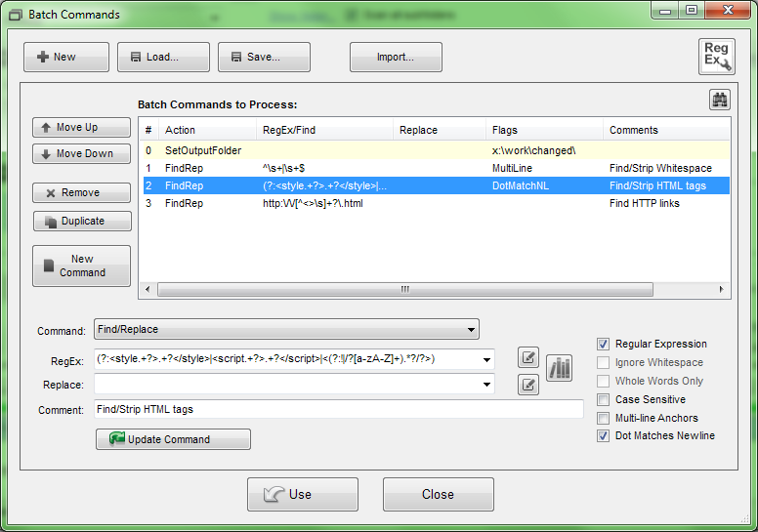The width and height of the screenshot is (758, 532).
Task: Expand the RegEx history dropdown arrow
Action: coord(486,359)
